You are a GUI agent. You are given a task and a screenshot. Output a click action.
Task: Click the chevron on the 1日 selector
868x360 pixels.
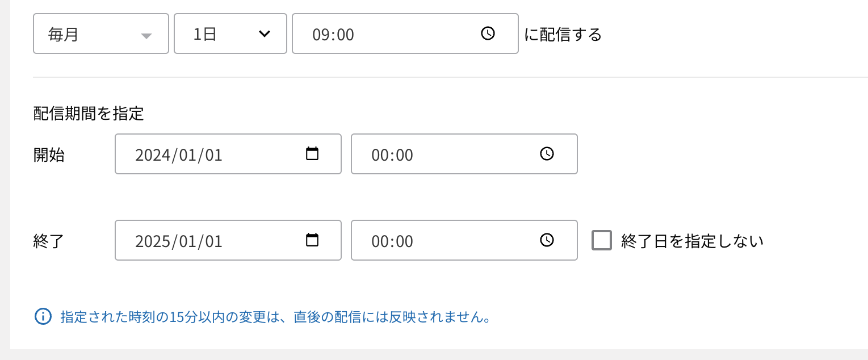pos(264,34)
